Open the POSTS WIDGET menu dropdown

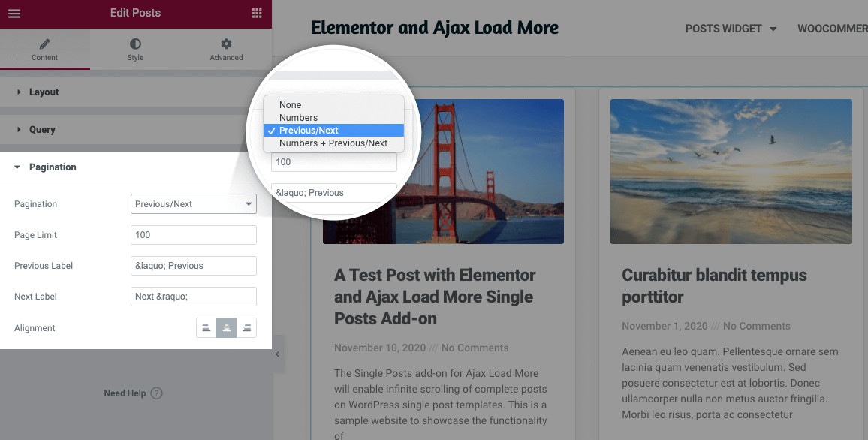731,29
